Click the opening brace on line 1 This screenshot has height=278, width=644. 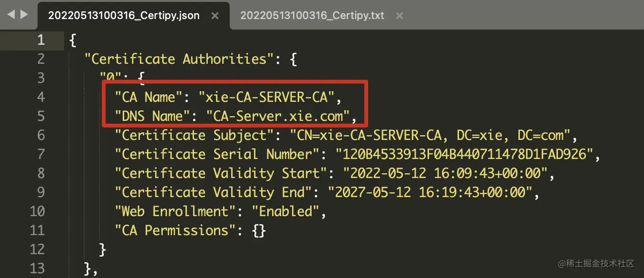(73, 40)
